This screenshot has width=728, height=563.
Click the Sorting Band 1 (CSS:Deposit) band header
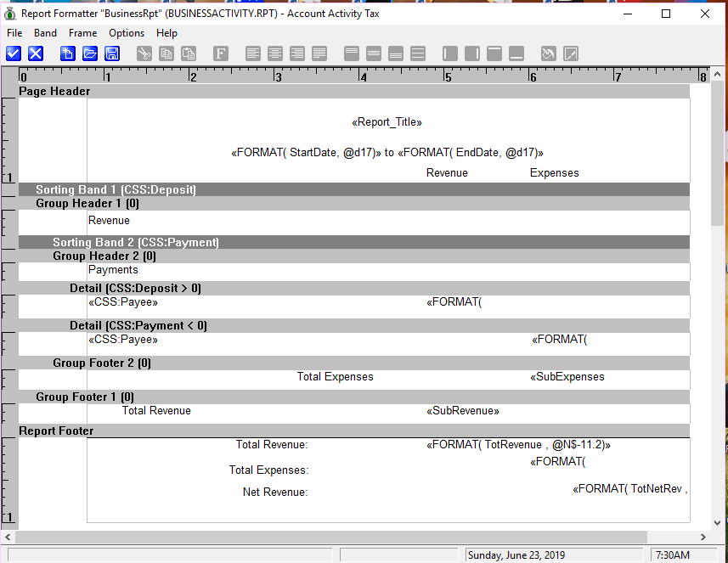click(116, 189)
